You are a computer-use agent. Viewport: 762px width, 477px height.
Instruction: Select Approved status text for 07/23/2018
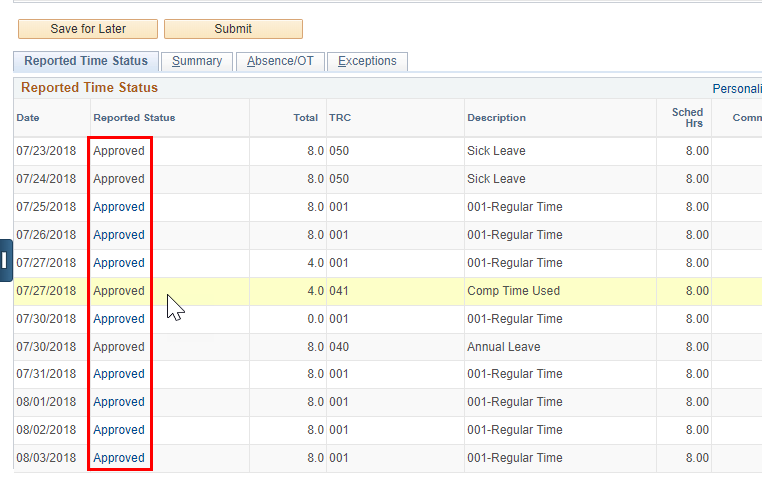point(119,151)
